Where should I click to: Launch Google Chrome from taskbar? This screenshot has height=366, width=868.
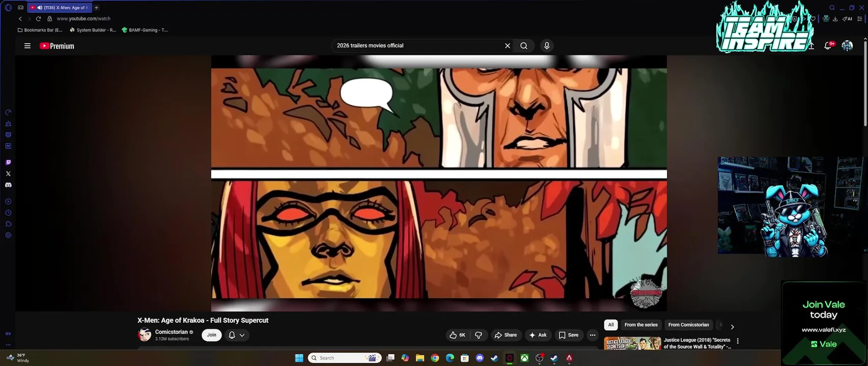point(435,358)
